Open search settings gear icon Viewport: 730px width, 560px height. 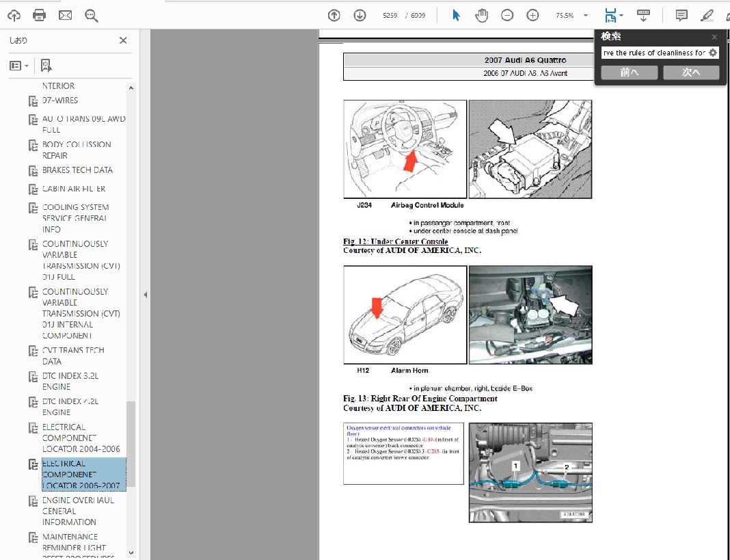713,53
